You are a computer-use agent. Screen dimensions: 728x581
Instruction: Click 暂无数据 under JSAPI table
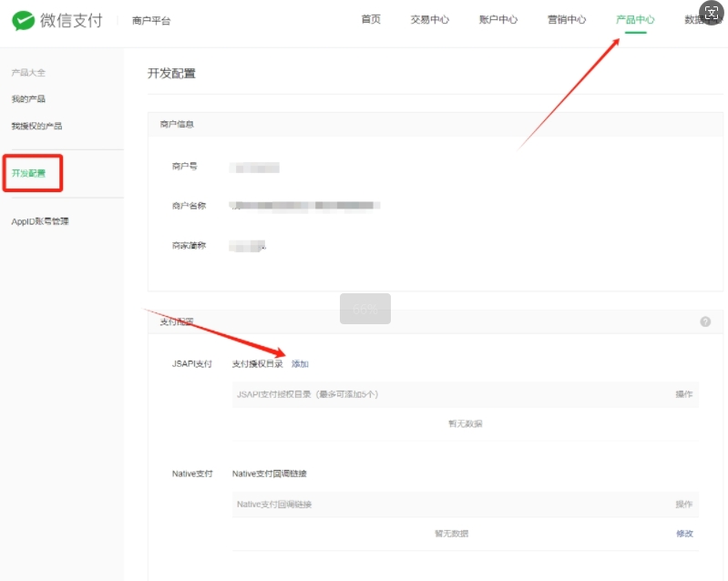466,423
